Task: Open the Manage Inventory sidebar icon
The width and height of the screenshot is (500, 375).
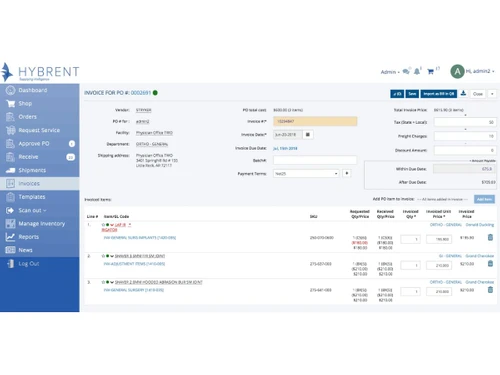Action: [10, 224]
